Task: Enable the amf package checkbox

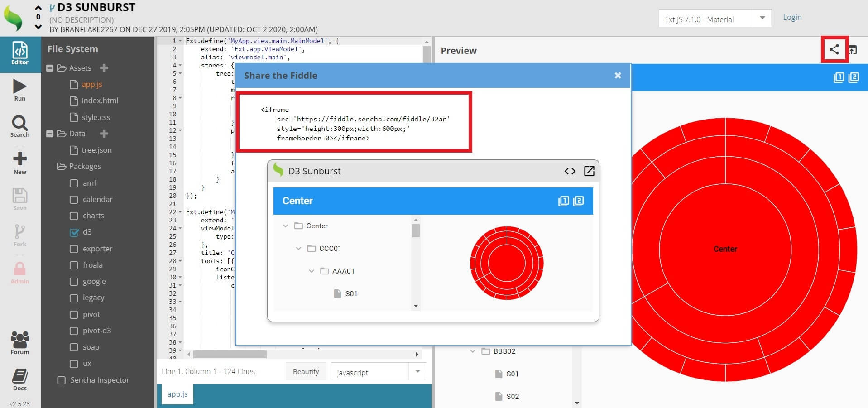Action: point(74,183)
